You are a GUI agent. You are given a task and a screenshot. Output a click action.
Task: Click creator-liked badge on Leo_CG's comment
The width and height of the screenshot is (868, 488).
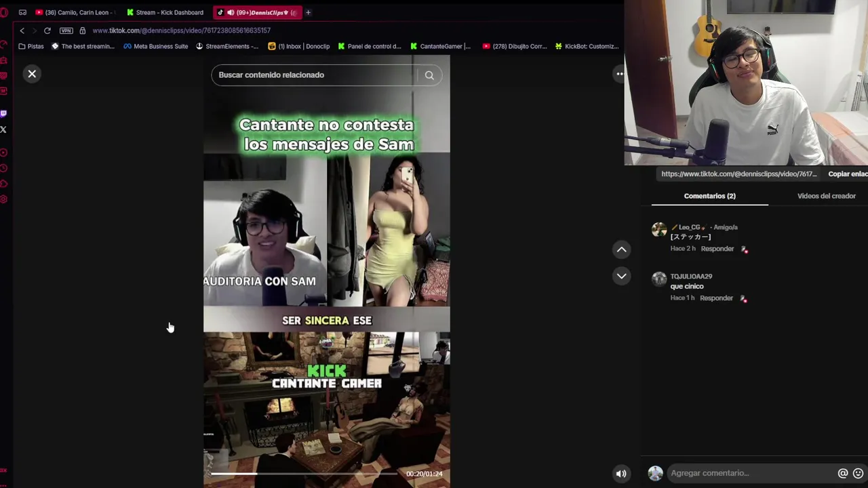744,249
